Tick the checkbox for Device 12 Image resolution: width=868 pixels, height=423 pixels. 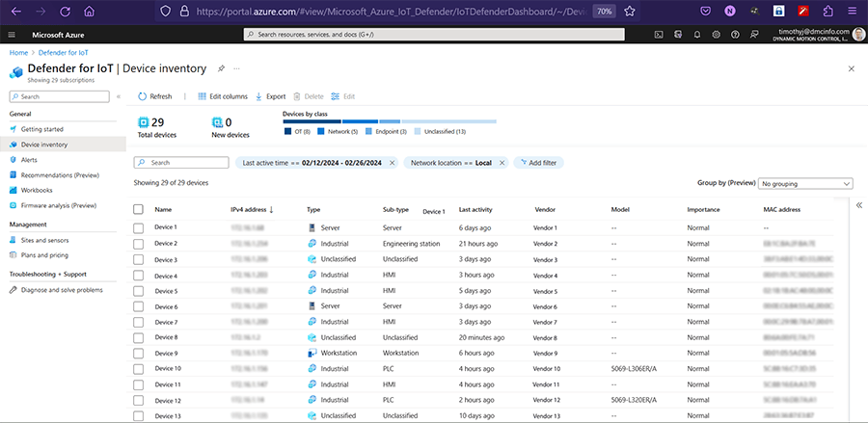click(x=138, y=400)
